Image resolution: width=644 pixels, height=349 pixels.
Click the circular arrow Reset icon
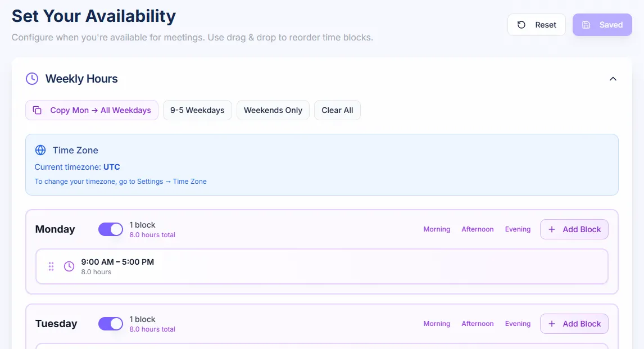pos(521,25)
